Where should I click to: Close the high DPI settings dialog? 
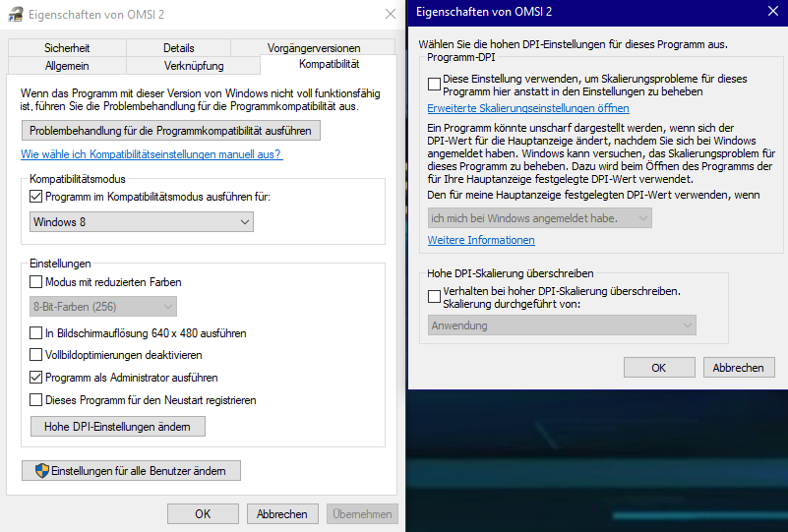[772, 11]
